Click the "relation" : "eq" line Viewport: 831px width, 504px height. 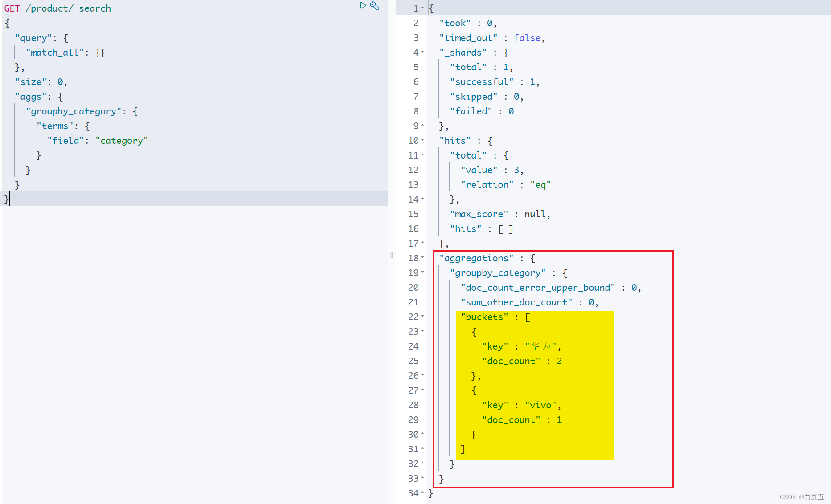(506, 185)
